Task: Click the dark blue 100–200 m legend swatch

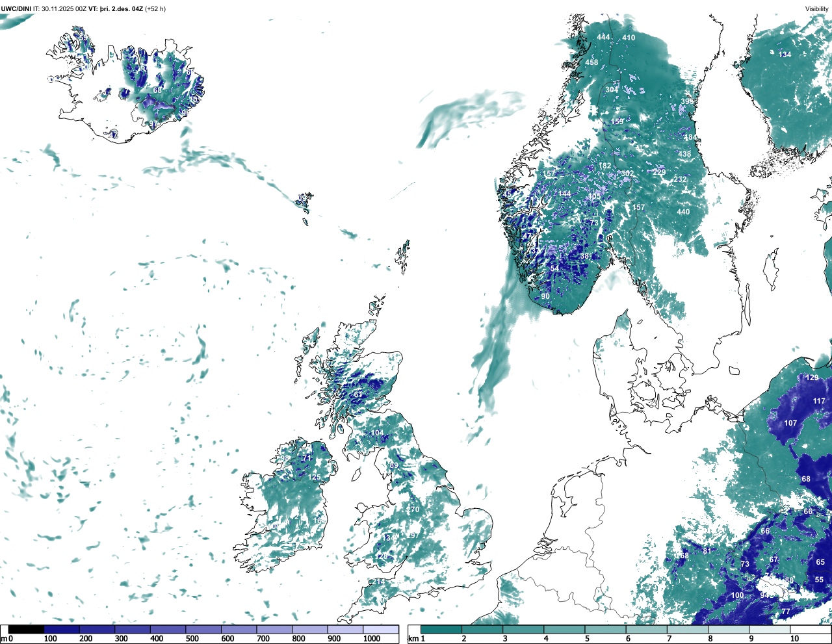Action: tap(62, 630)
